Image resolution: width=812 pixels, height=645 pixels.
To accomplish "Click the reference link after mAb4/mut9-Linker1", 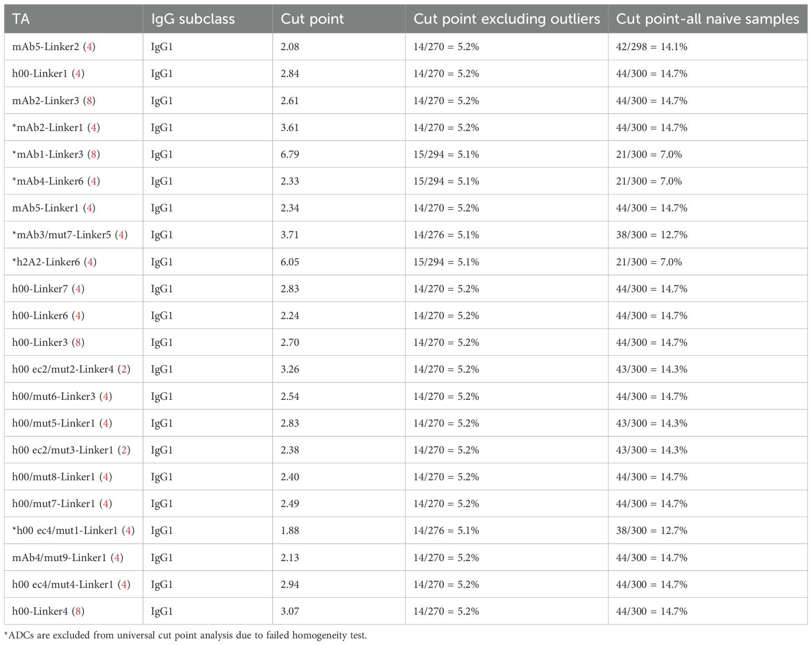I will 117,557.
